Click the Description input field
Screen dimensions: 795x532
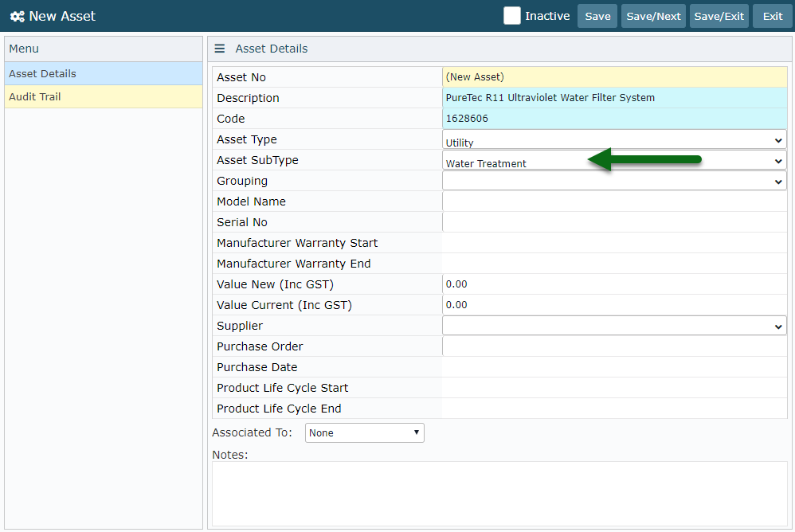[x=614, y=98]
